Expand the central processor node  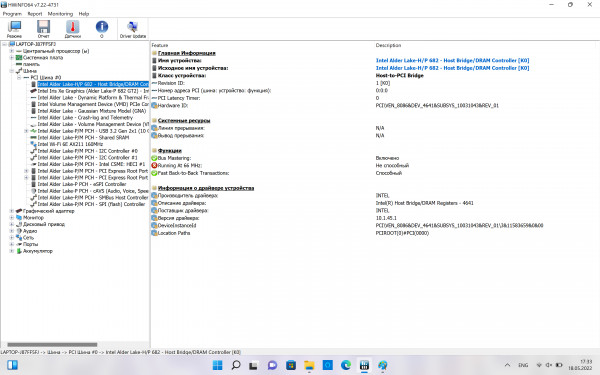11,51
